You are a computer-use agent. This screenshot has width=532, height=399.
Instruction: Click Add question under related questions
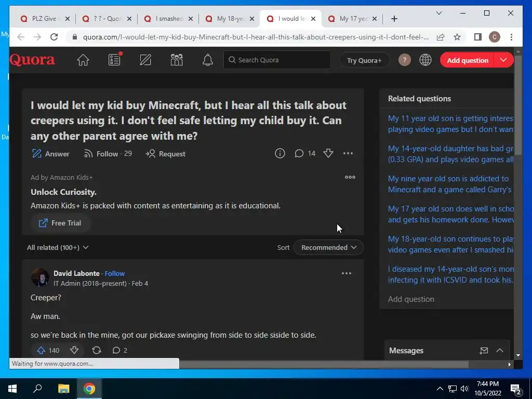click(x=411, y=299)
